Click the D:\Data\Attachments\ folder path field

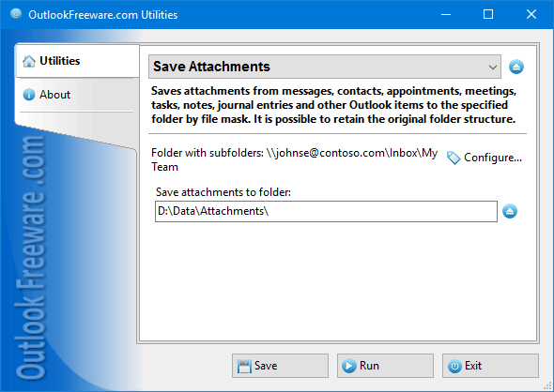[x=326, y=211]
